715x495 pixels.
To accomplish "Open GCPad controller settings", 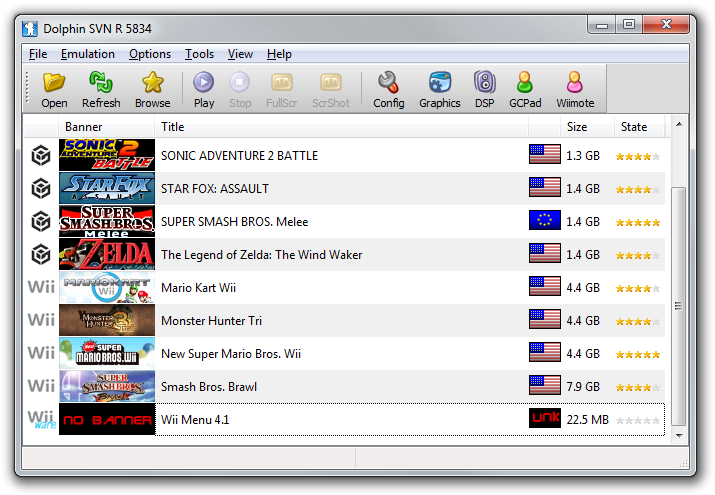I will [x=525, y=83].
